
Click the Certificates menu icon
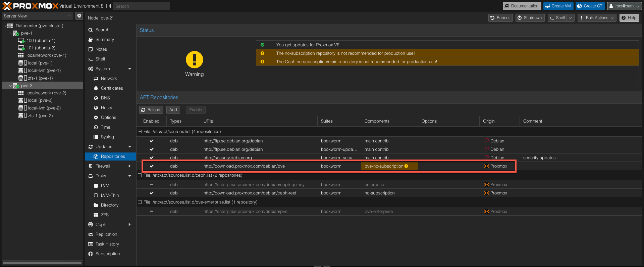tap(96, 88)
